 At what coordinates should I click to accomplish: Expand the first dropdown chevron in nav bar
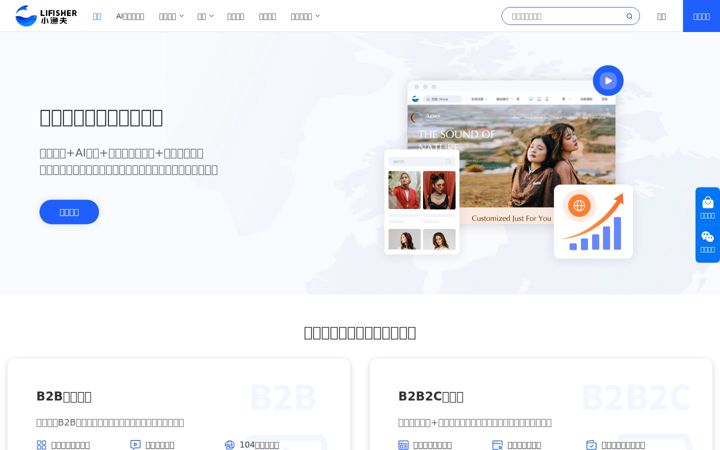pos(181,16)
